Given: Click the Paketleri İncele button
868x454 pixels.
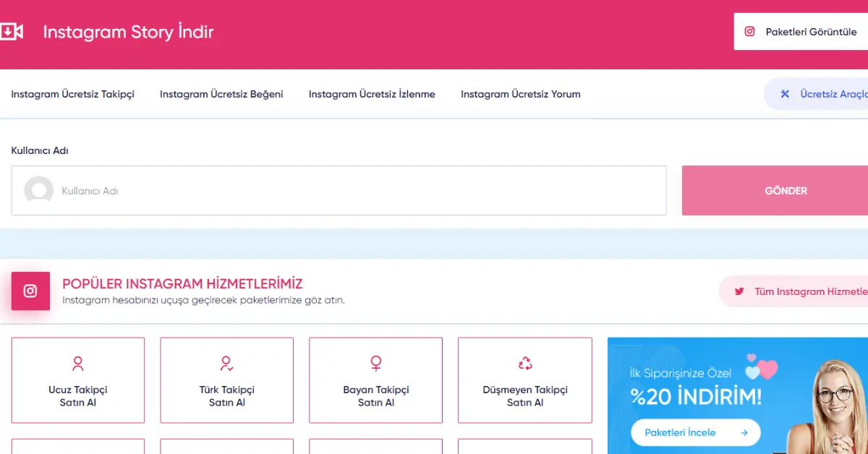Looking at the screenshot, I should tap(695, 432).
